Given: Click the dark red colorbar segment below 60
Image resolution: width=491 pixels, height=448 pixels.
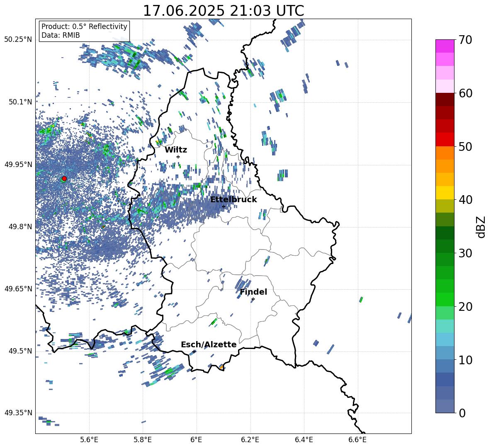Looking at the screenshot, I should (445, 99).
